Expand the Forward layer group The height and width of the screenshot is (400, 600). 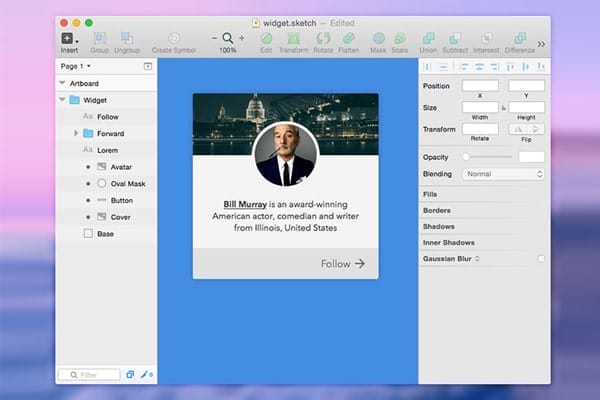coord(76,133)
